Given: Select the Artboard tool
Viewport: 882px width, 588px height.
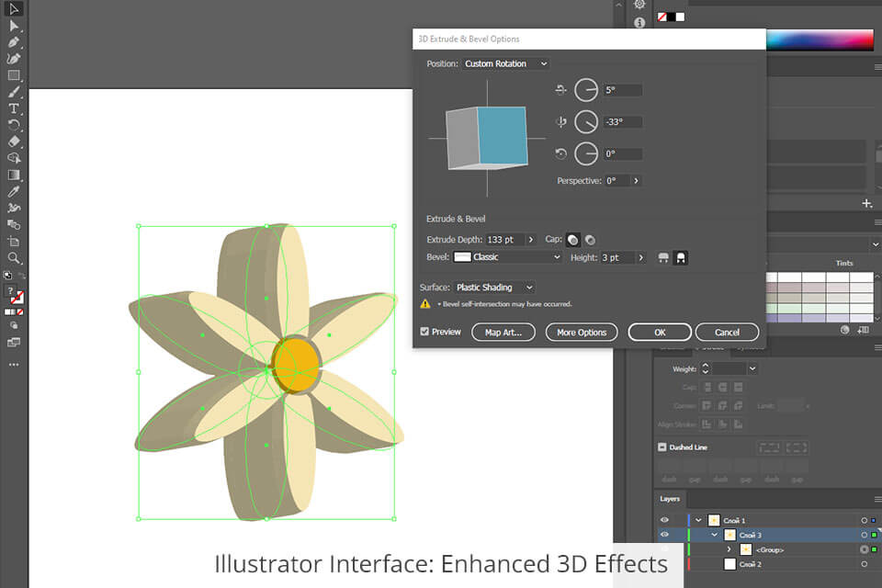Looking at the screenshot, I should (x=14, y=242).
